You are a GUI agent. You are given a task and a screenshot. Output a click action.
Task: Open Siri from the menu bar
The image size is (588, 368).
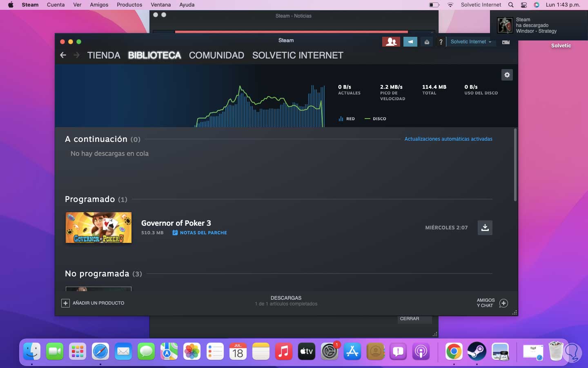[537, 5]
